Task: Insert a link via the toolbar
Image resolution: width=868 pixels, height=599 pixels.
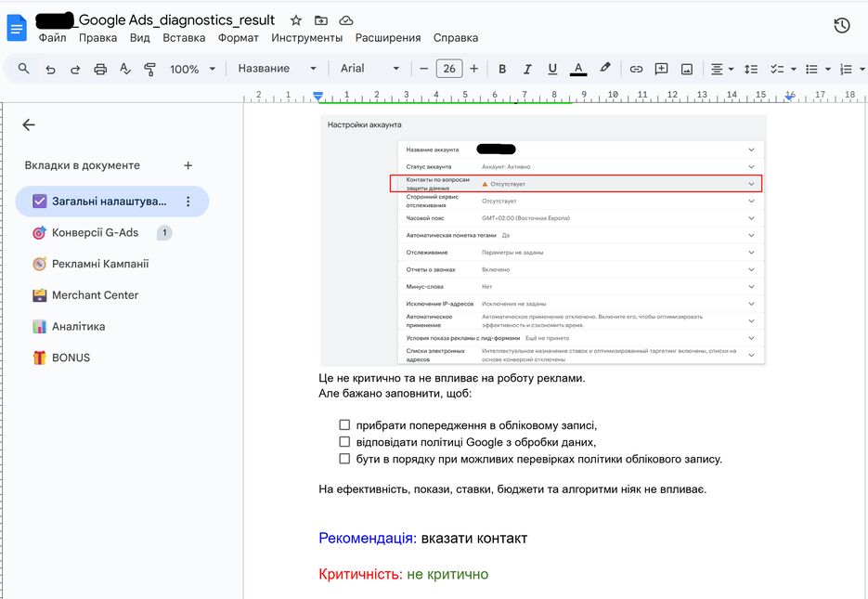Action: point(638,68)
